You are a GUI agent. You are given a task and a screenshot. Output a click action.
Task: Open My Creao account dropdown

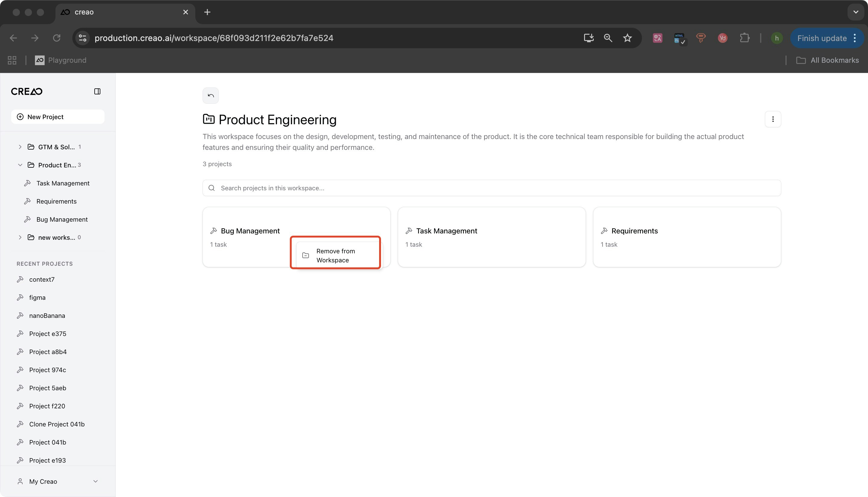coord(57,481)
